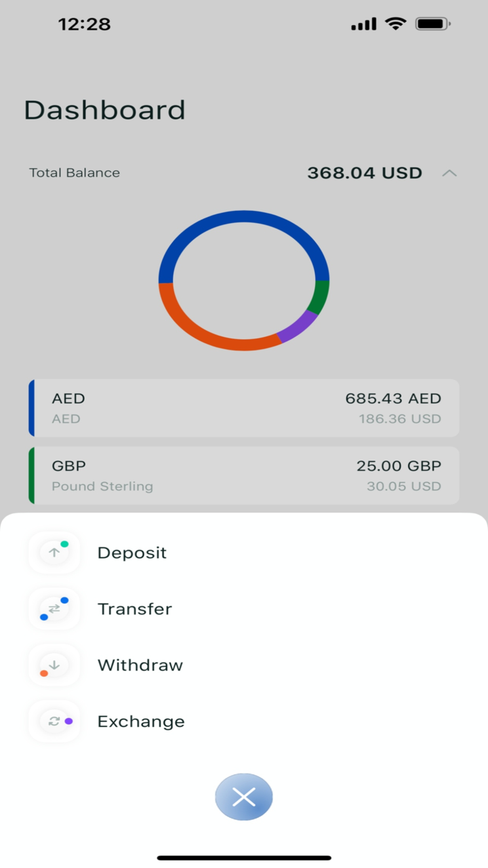Screen dimensions: 488x868
Task: Tap the Withdraw down-arrow icon
Action: [54, 665]
